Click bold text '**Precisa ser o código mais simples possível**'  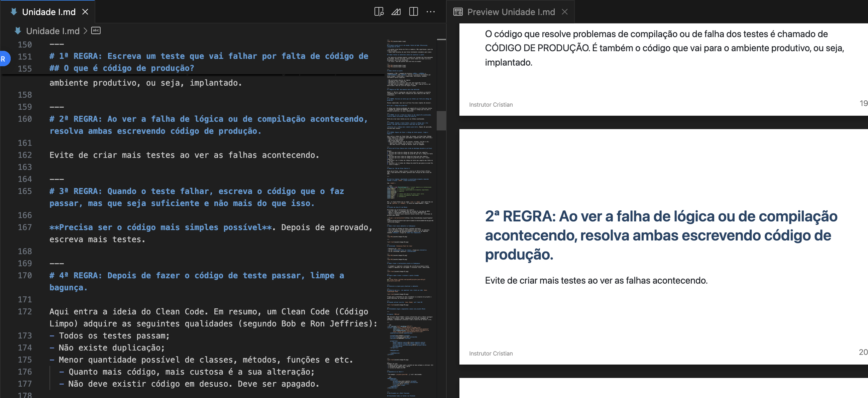160,227
